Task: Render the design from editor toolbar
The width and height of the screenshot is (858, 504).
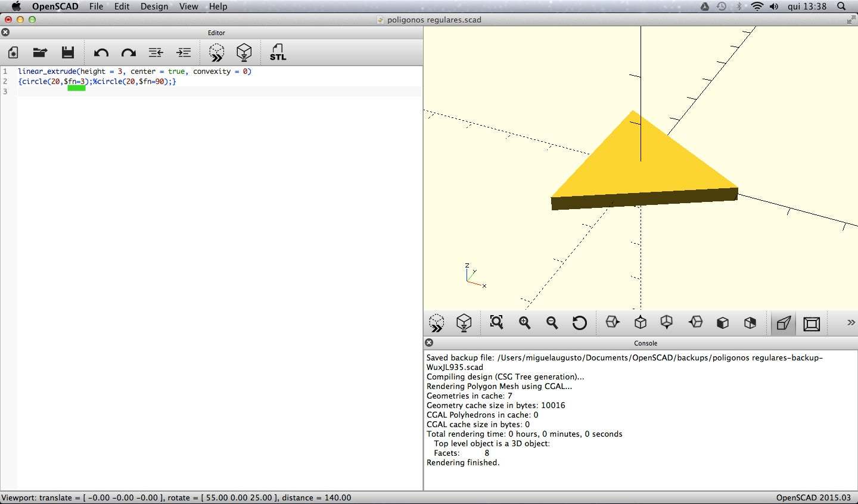Action: [x=244, y=52]
